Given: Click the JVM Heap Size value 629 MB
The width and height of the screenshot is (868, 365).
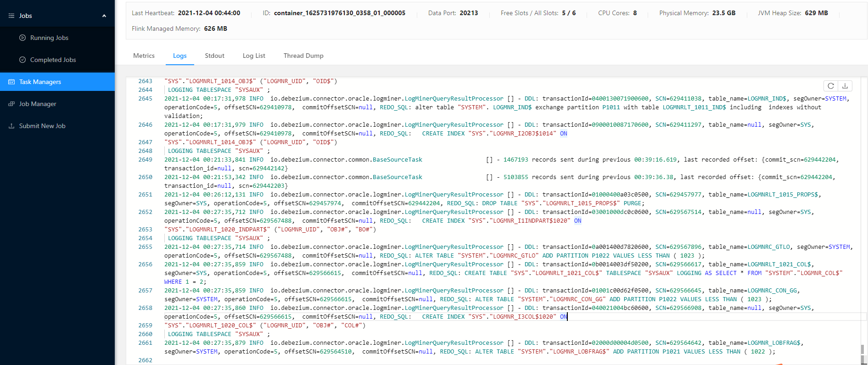Looking at the screenshot, I should click(817, 13).
